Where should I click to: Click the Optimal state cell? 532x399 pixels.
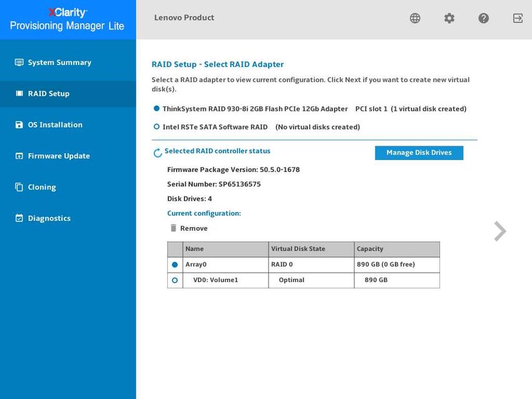click(312, 280)
